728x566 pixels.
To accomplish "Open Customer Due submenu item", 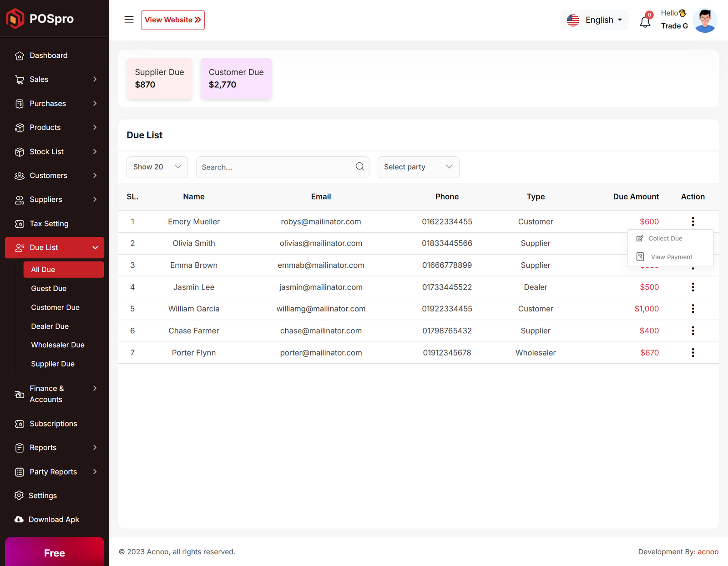I will point(55,308).
